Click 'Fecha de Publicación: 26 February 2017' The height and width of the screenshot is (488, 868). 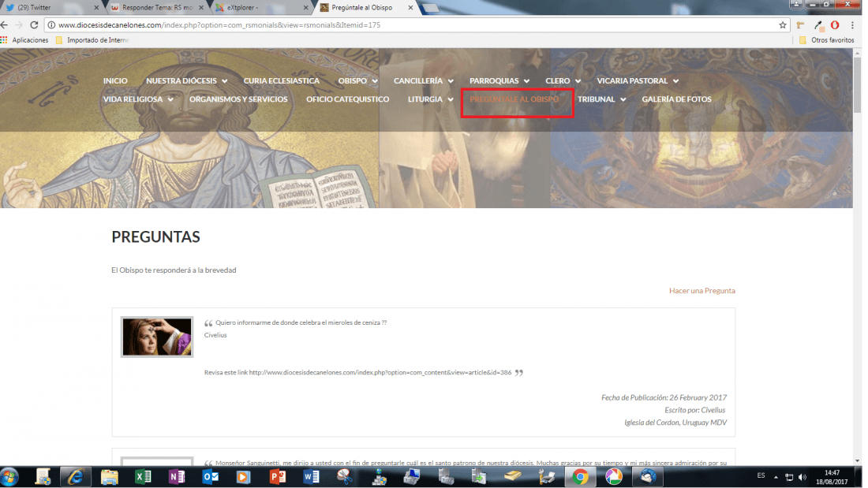(664, 397)
